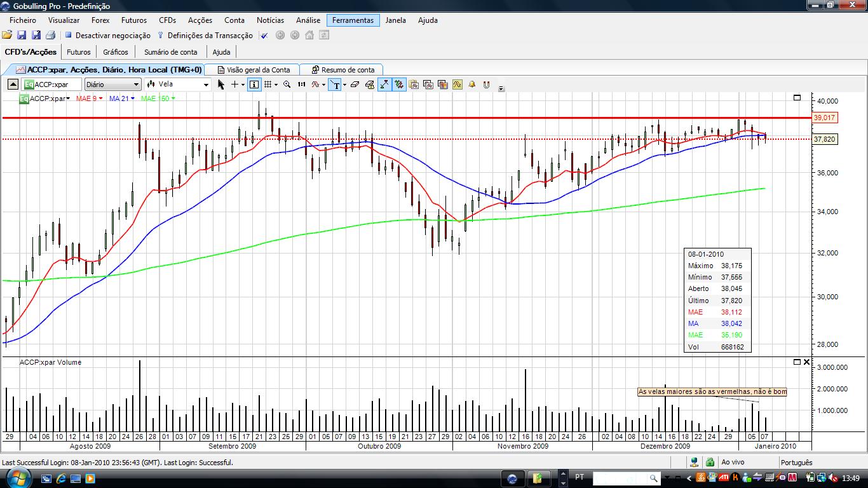868x488 pixels.
Task: Open the Vela chart type dropdown
Action: pos(177,85)
